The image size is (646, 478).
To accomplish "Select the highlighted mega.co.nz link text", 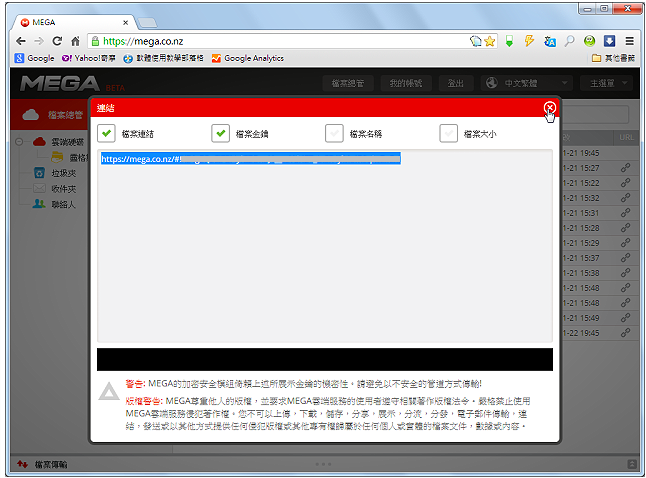I will tap(250, 159).
